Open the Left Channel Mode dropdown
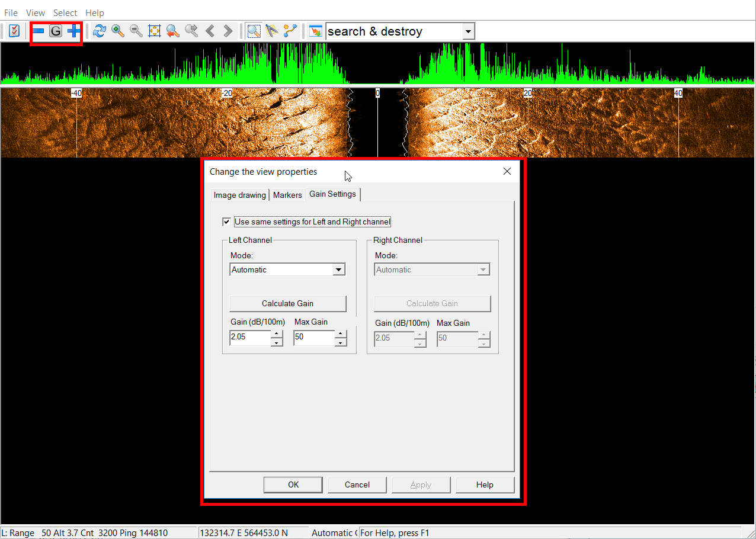 (338, 269)
